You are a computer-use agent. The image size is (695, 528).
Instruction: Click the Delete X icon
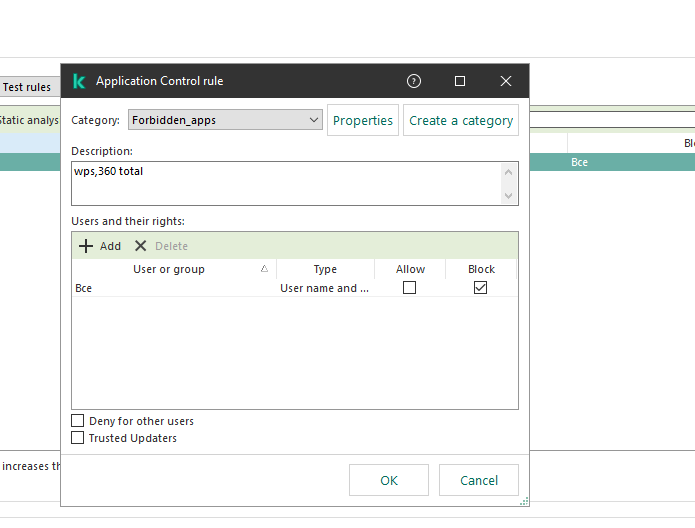pyautogui.click(x=141, y=246)
